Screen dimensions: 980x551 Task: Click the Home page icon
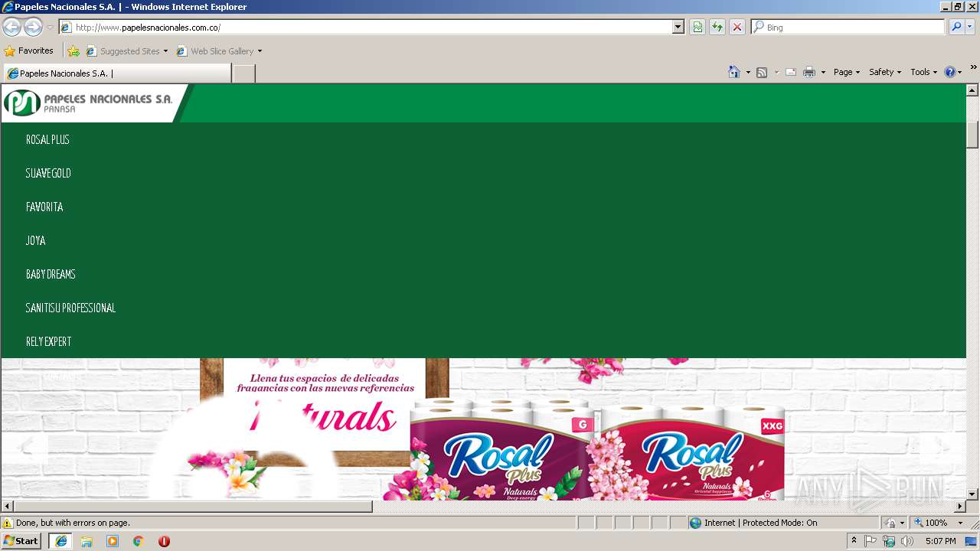[733, 72]
